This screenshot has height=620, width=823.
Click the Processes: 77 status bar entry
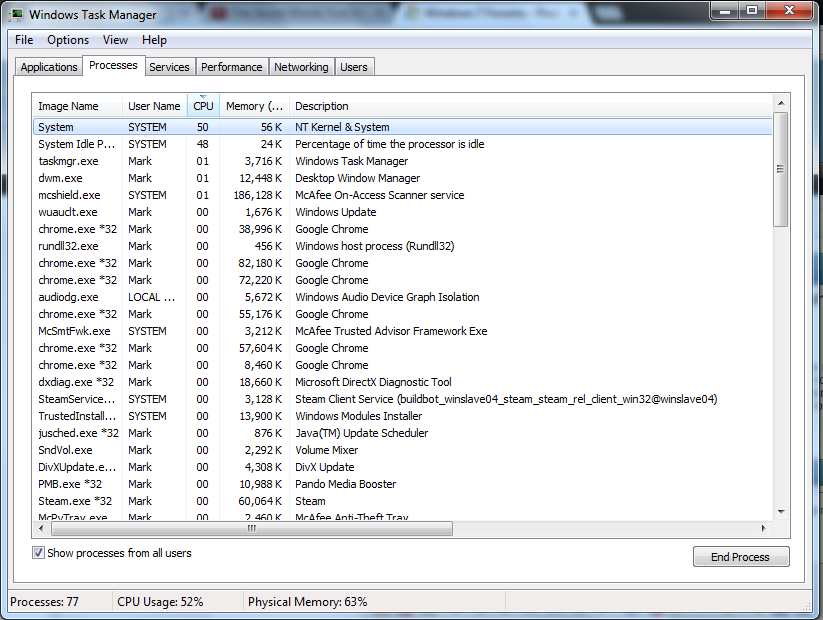(44, 602)
